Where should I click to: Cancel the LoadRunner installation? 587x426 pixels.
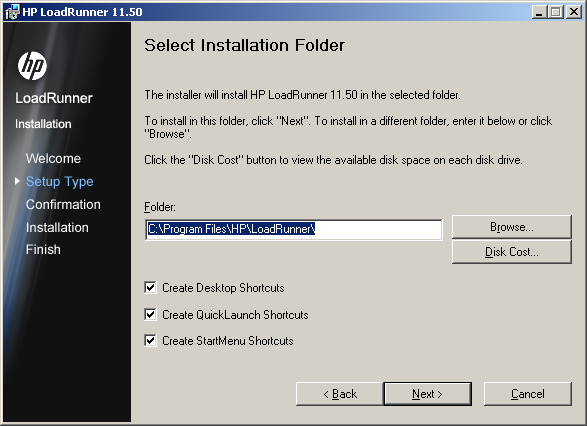[528, 394]
